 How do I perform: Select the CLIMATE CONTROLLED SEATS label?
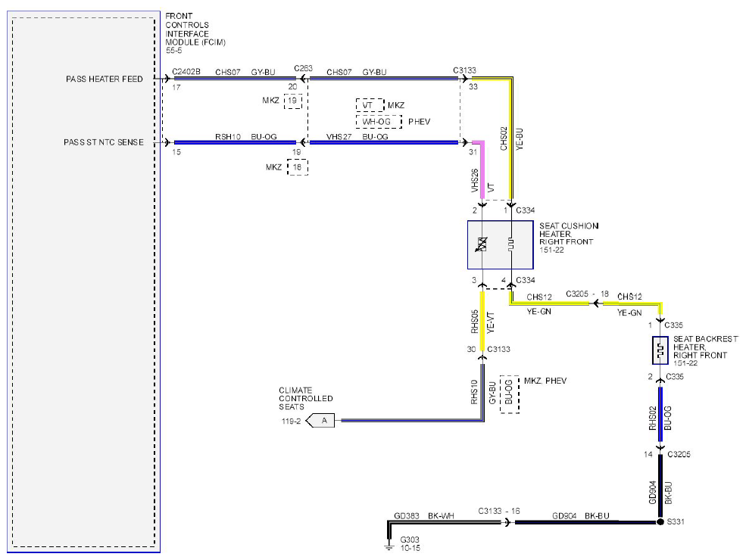[305, 398]
